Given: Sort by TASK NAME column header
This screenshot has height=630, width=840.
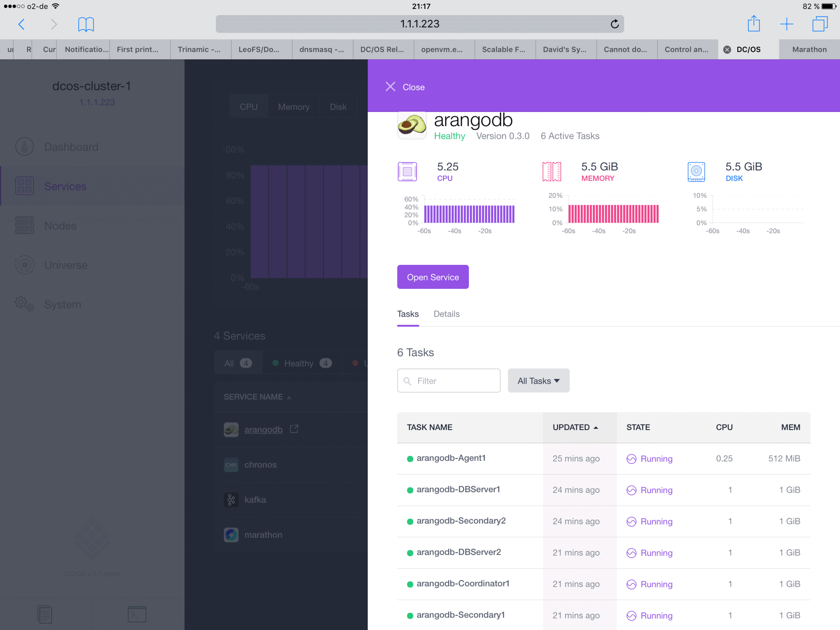Looking at the screenshot, I should [x=430, y=427].
